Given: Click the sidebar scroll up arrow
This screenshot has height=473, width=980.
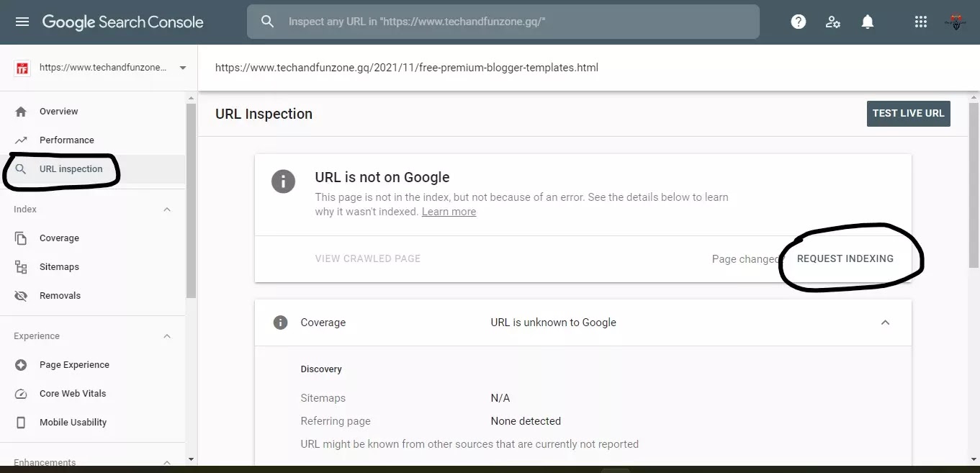Looking at the screenshot, I should 191,98.
